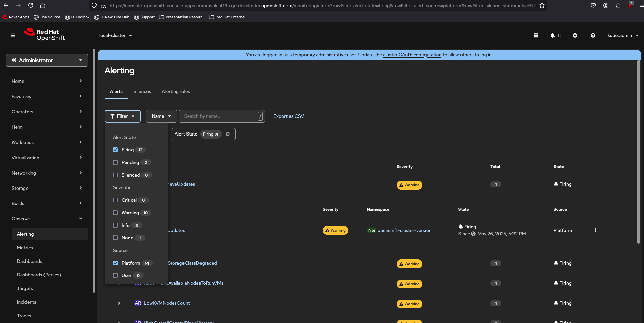Switch to the Alerting rules tab
644x323 pixels.
pos(176,91)
